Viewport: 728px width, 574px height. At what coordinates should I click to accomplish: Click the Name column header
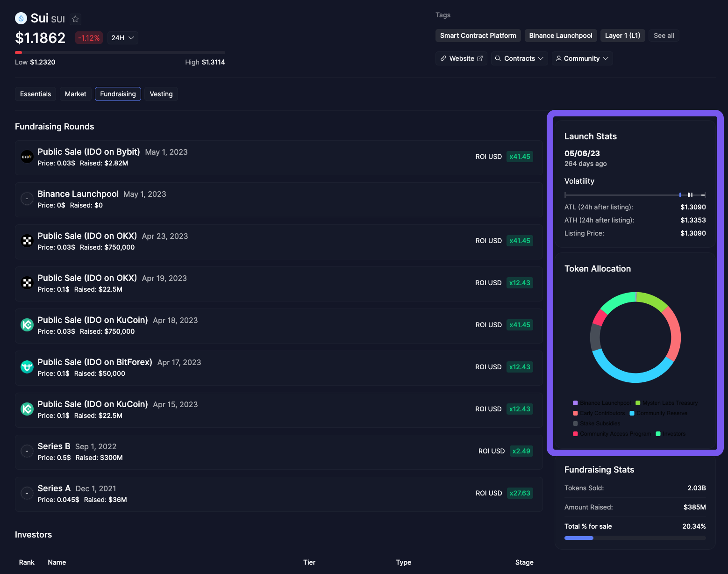[x=57, y=562]
